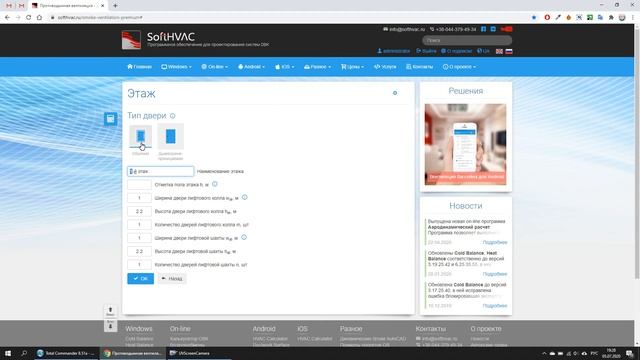Expand the Цены menu dropdown
The height and width of the screenshot is (360, 640).
coord(352,67)
